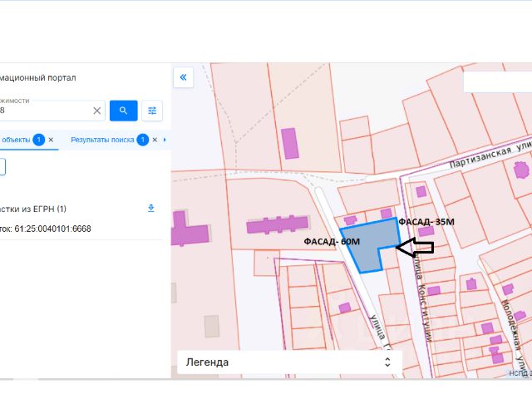Click the информационный портал title text
The image size is (532, 399).
tap(37, 77)
